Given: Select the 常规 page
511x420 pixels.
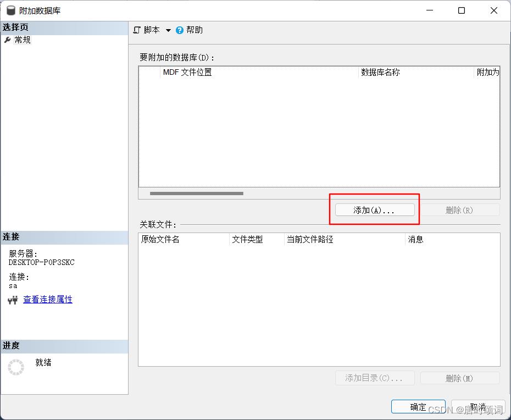Looking at the screenshot, I should 23,40.
